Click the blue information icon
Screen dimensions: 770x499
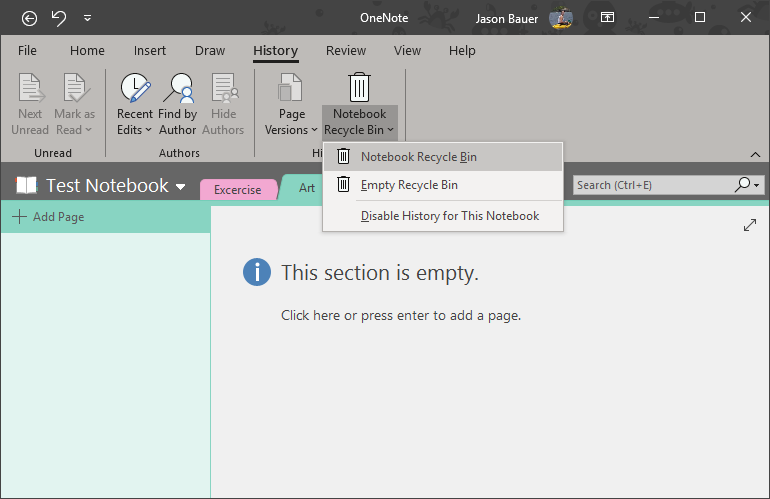click(x=257, y=272)
